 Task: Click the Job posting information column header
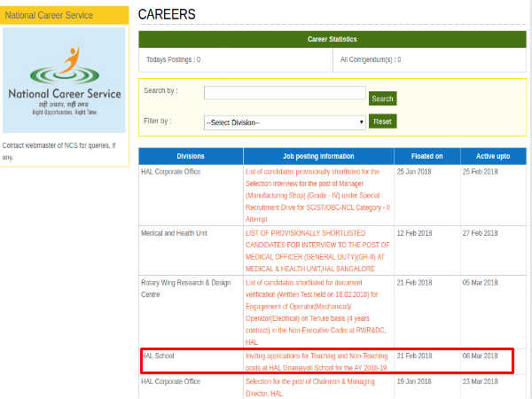[x=318, y=156]
